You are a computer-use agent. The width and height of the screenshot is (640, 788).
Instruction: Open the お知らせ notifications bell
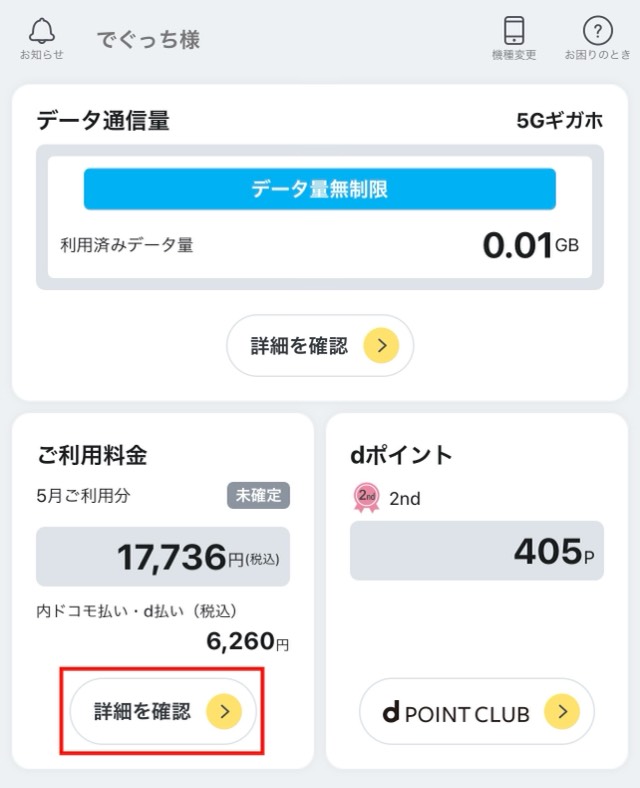coord(42,38)
